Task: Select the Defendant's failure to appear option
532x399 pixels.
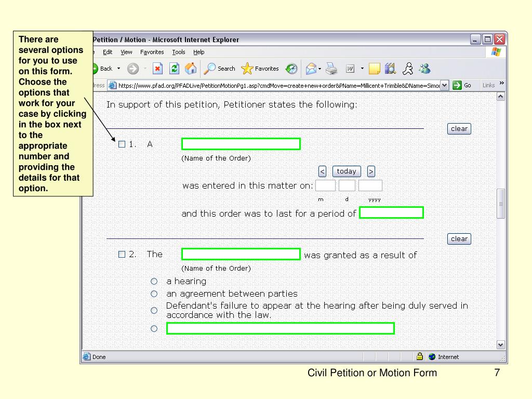Action: pos(154,311)
